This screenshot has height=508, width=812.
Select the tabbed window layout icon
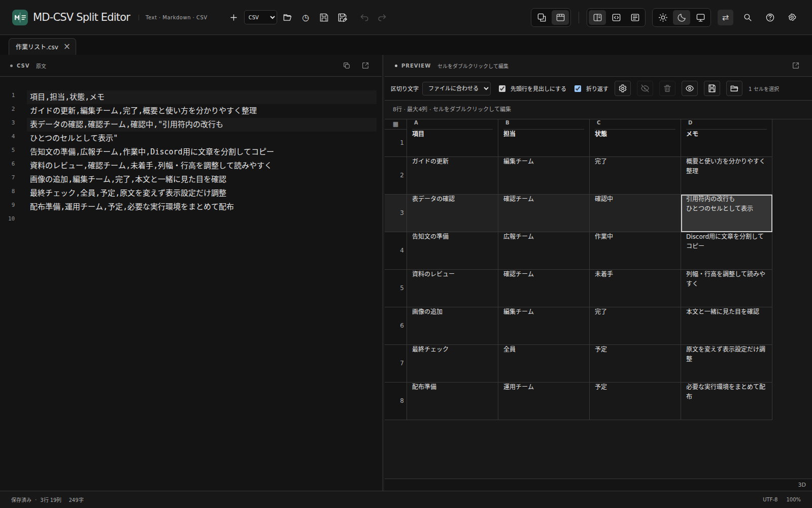[x=560, y=17]
